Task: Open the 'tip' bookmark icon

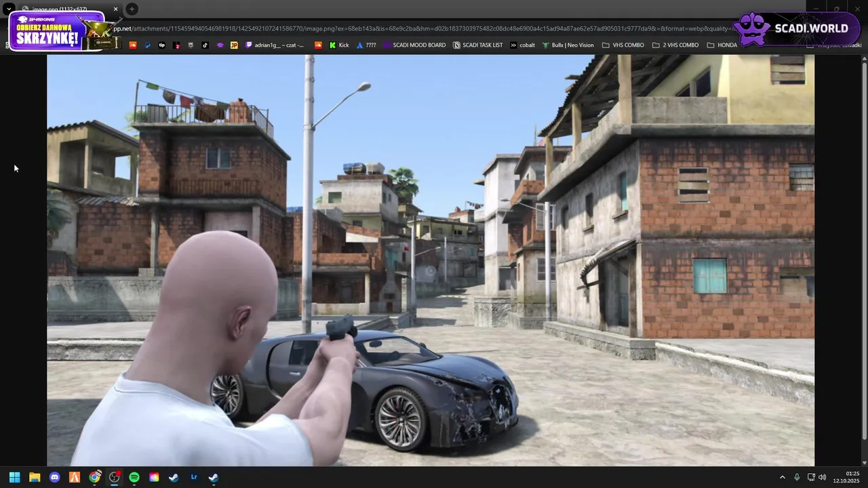Action: click(162, 45)
